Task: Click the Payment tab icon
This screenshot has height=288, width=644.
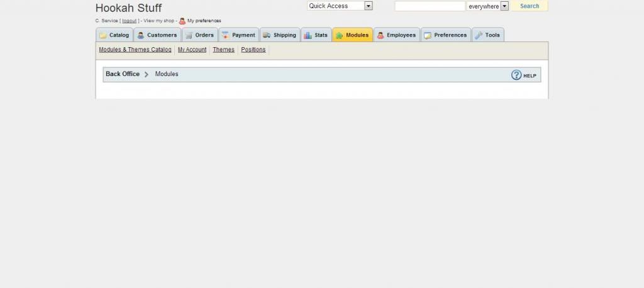Action: pos(225,36)
